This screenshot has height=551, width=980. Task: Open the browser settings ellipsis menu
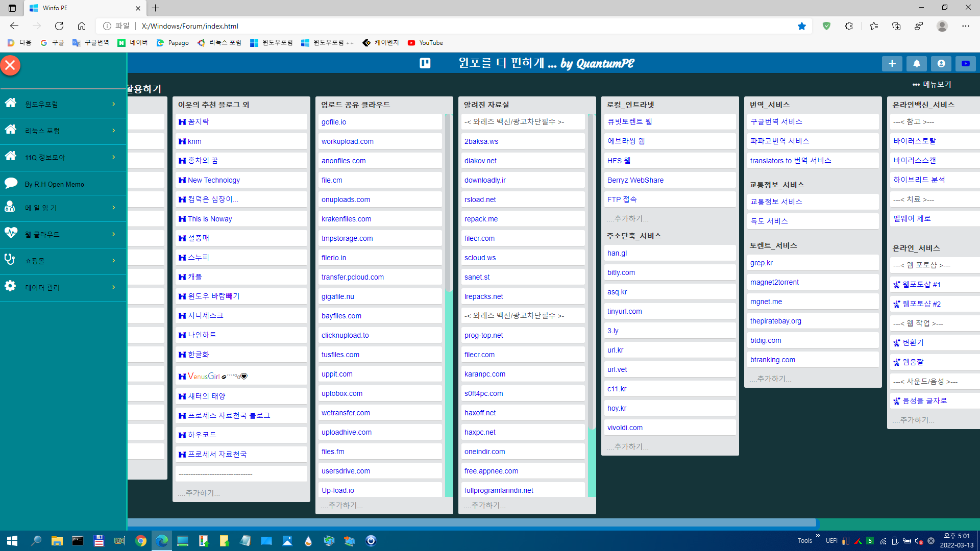[966, 26]
